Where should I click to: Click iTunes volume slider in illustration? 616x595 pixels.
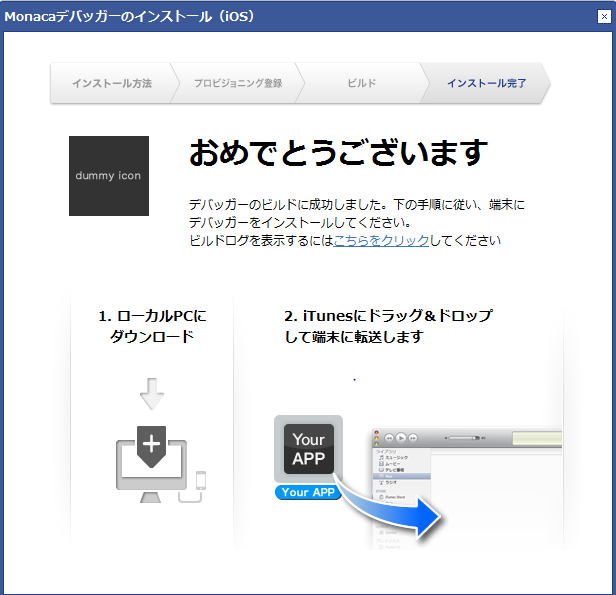pos(472,438)
